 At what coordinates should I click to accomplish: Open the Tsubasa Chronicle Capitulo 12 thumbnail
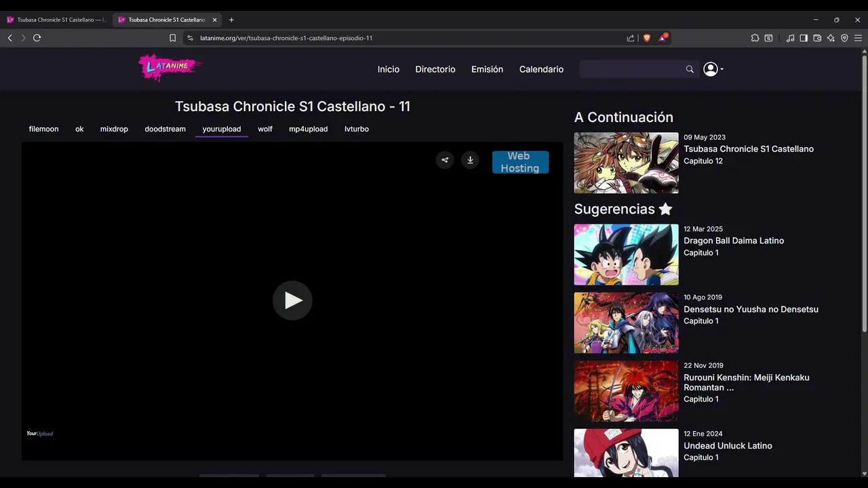point(626,163)
